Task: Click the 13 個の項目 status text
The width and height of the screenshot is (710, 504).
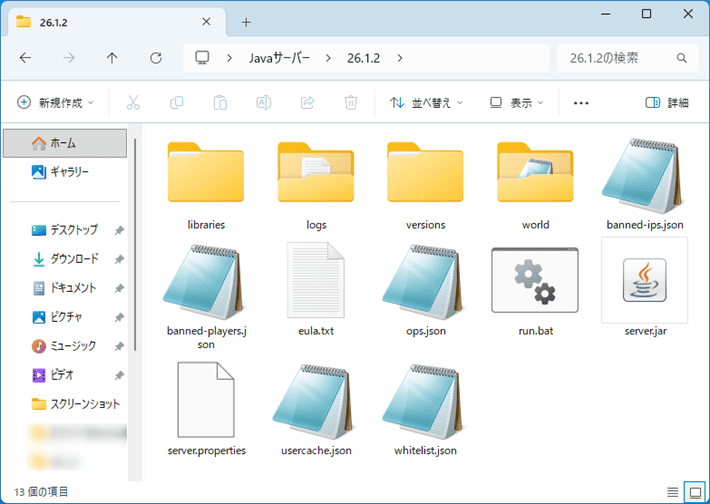Action: 41,492
